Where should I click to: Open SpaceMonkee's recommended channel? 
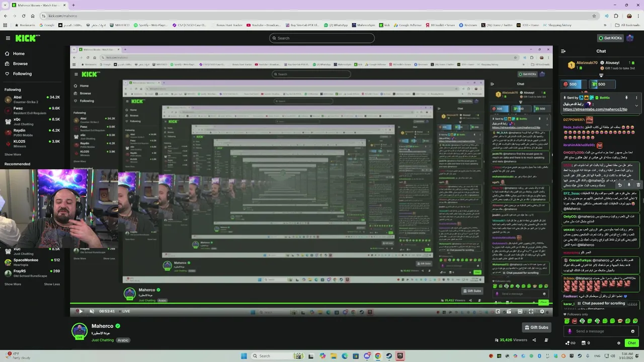click(x=32, y=262)
